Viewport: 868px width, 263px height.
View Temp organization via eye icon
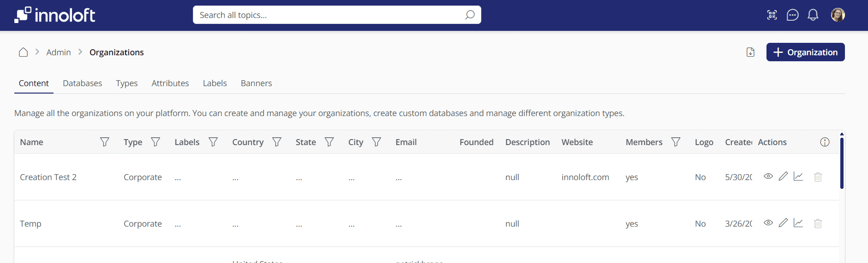tap(768, 223)
